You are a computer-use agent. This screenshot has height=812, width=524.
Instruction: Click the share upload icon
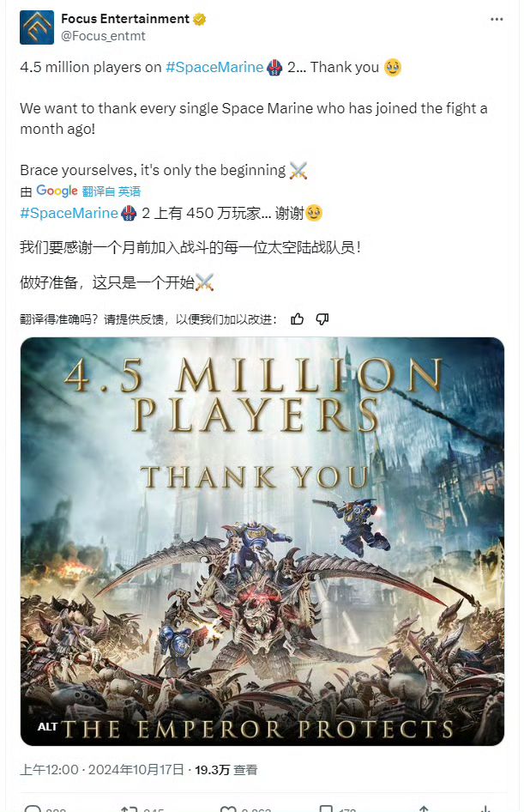point(424,809)
